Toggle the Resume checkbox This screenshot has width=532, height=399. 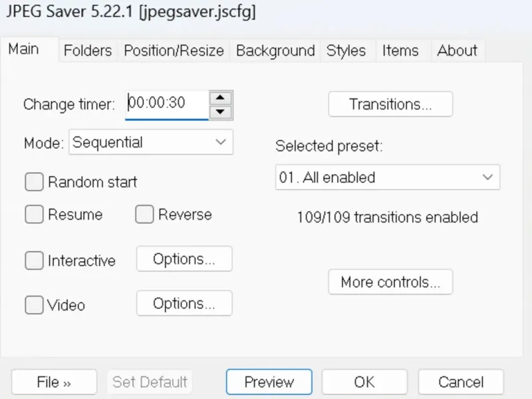pyautogui.click(x=34, y=215)
